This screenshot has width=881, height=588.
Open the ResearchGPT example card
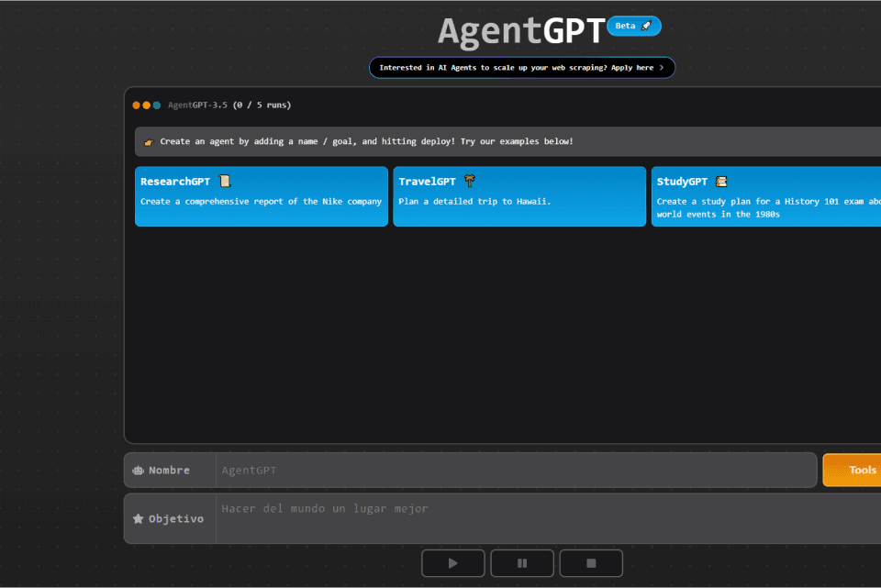click(262, 196)
